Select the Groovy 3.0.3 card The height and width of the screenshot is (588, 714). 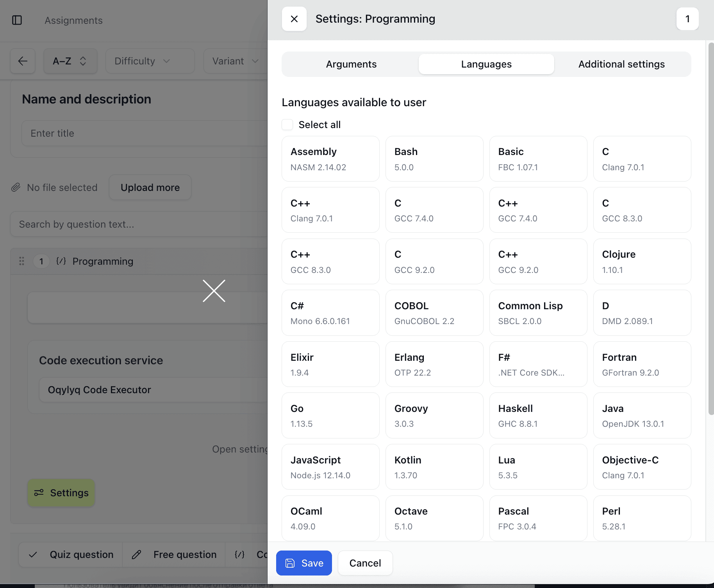click(x=434, y=415)
